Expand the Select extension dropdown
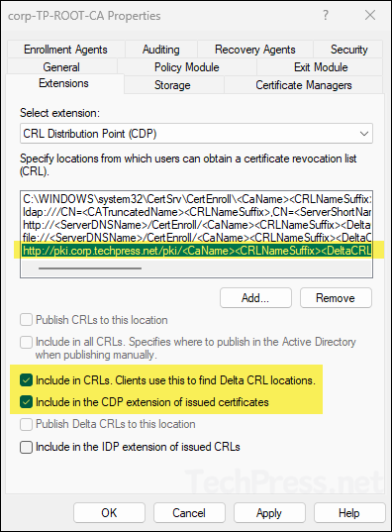Screen dimensions: 392x532 (x=196, y=134)
